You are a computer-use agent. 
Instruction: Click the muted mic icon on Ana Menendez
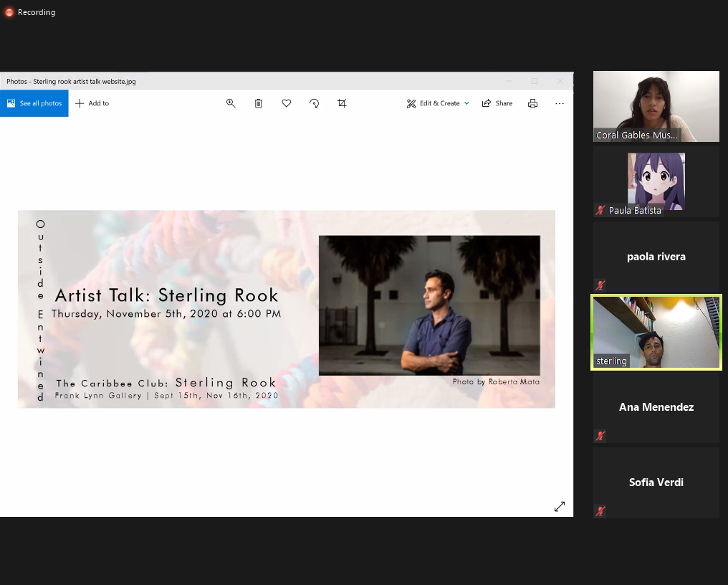point(600,435)
